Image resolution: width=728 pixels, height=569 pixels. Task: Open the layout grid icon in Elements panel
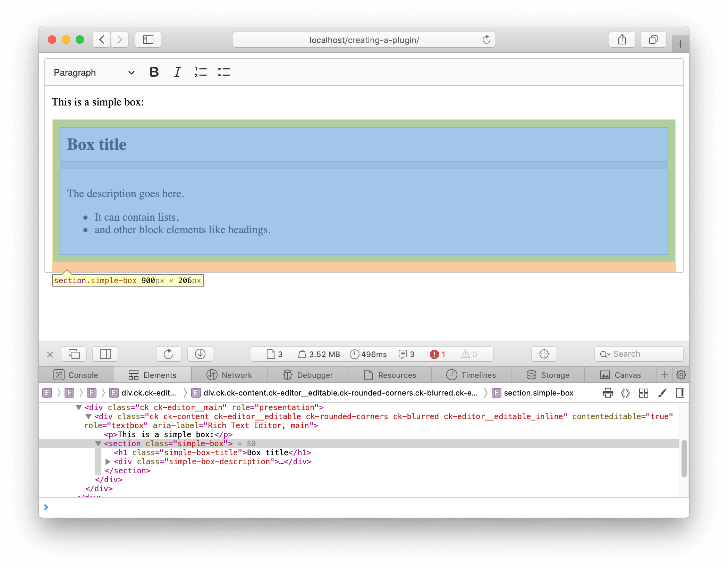point(644,393)
